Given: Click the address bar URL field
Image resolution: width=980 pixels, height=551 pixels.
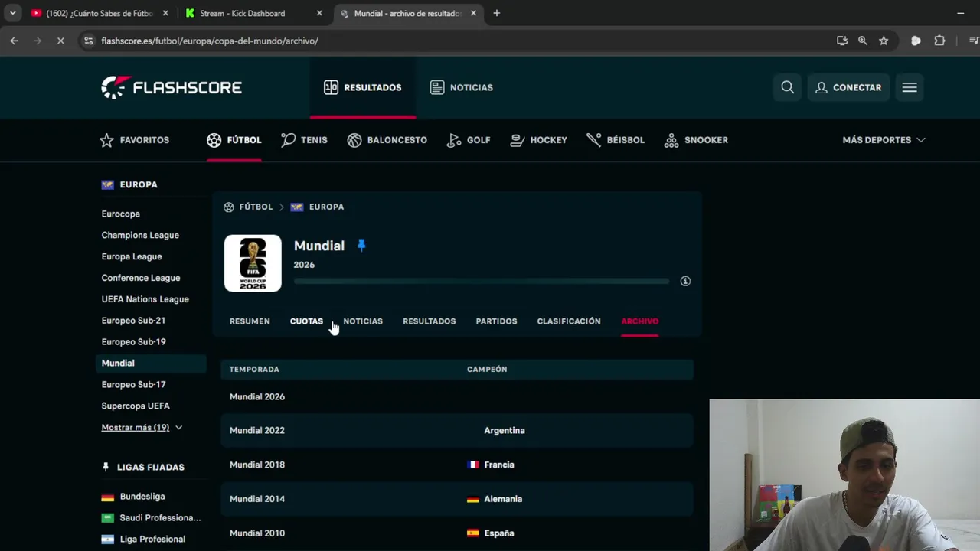Looking at the screenshot, I should [x=459, y=41].
